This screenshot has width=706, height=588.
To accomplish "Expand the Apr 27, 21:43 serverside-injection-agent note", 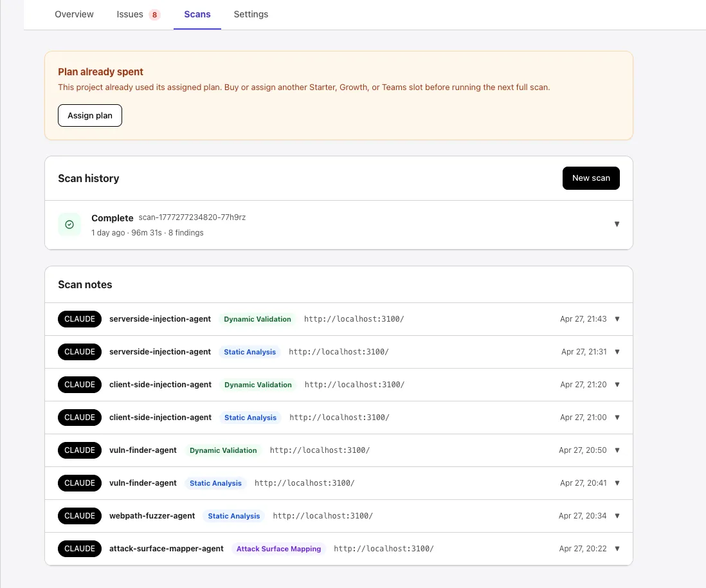I will [617, 319].
